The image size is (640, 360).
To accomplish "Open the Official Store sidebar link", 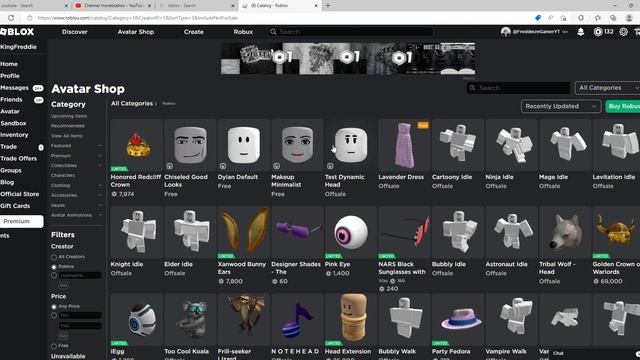I will (20, 194).
